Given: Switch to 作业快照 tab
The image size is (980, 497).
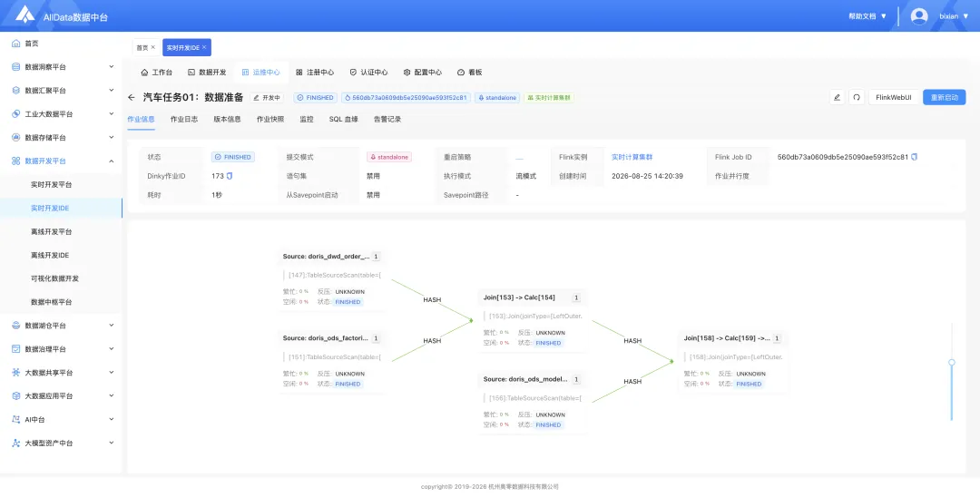Looking at the screenshot, I should (270, 119).
